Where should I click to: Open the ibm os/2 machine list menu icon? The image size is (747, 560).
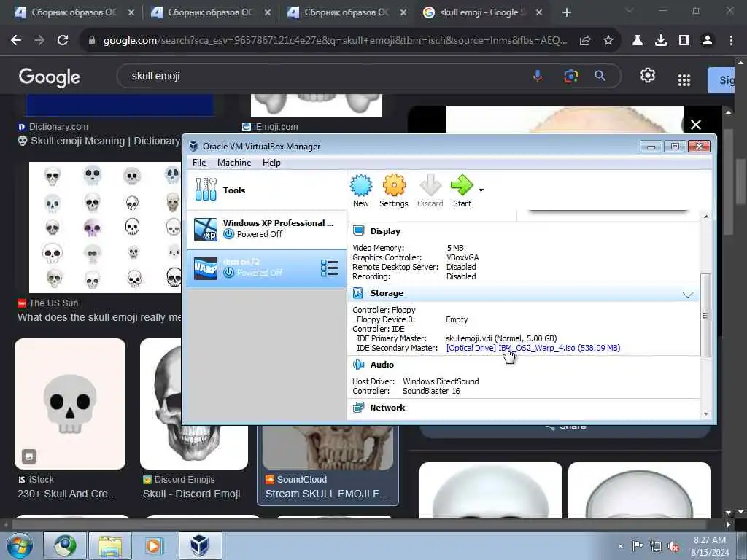click(x=329, y=268)
